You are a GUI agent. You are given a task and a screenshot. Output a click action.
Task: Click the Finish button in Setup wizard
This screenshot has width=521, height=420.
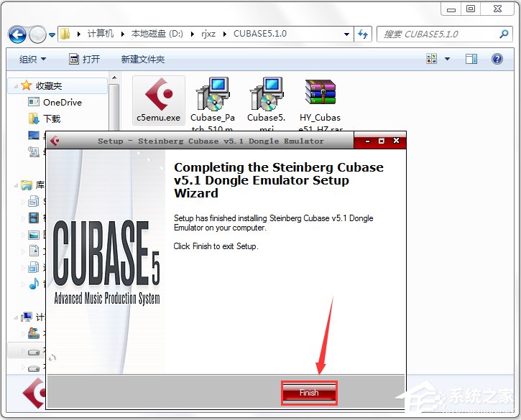coord(309,393)
